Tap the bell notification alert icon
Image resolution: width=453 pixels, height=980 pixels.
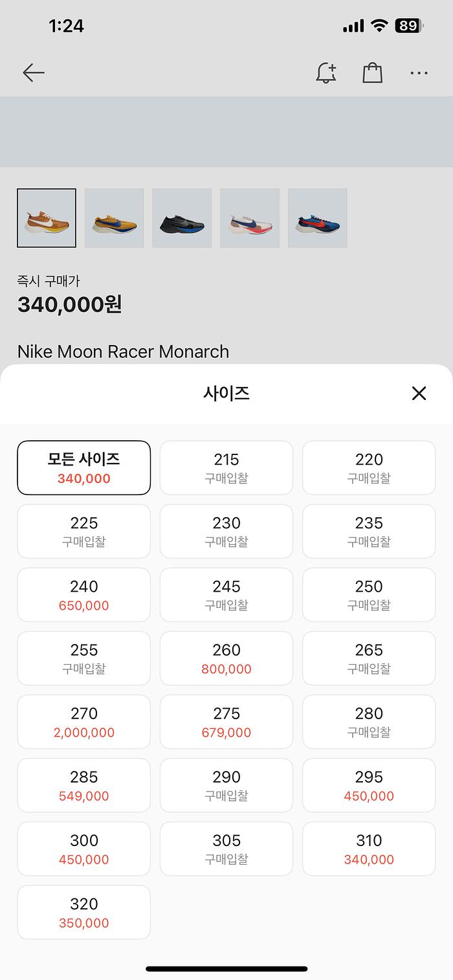pos(326,73)
